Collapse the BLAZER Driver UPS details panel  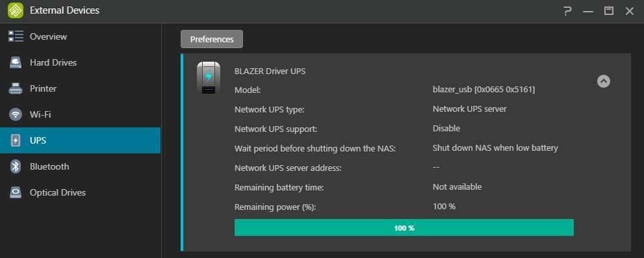603,81
